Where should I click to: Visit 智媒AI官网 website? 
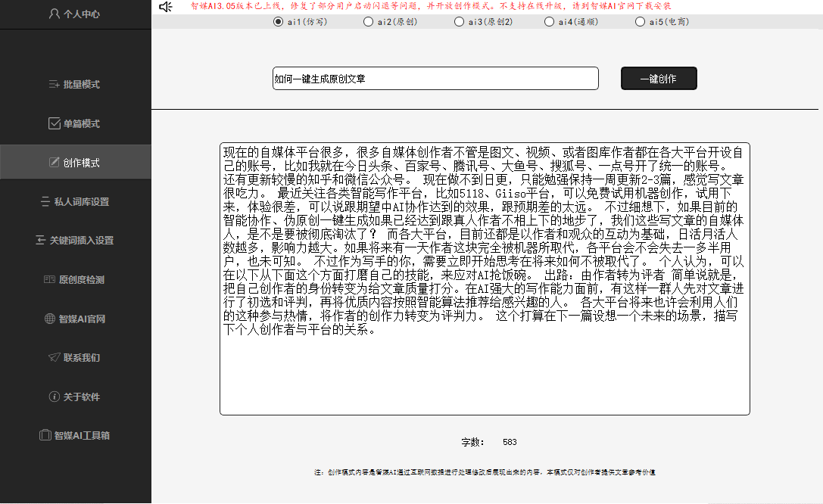point(74,319)
